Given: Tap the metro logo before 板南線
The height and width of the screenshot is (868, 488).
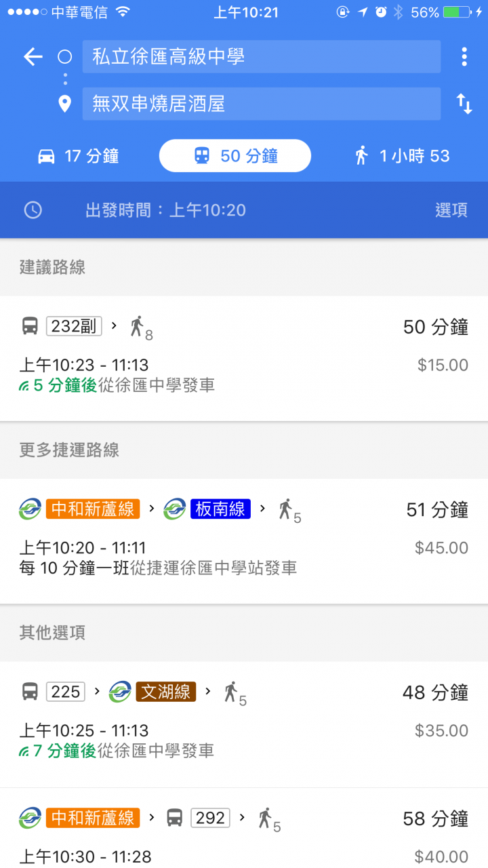Looking at the screenshot, I should click(x=174, y=509).
